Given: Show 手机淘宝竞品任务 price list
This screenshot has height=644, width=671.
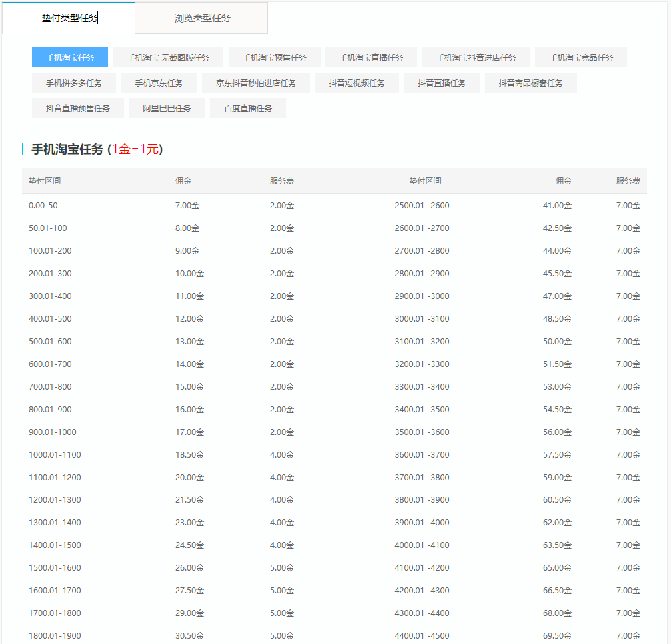Looking at the screenshot, I should (581, 57).
